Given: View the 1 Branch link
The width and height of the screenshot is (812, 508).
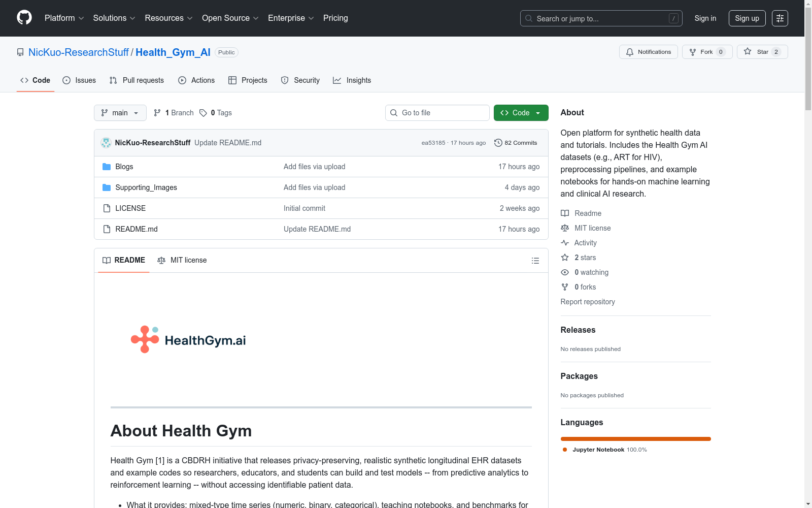Looking at the screenshot, I should click(x=174, y=113).
